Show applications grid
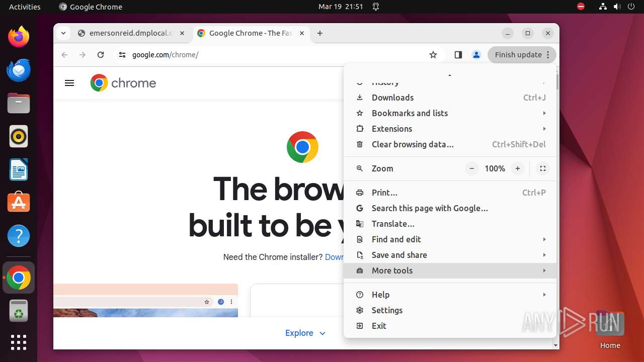This screenshot has height=362, width=644. [x=19, y=342]
